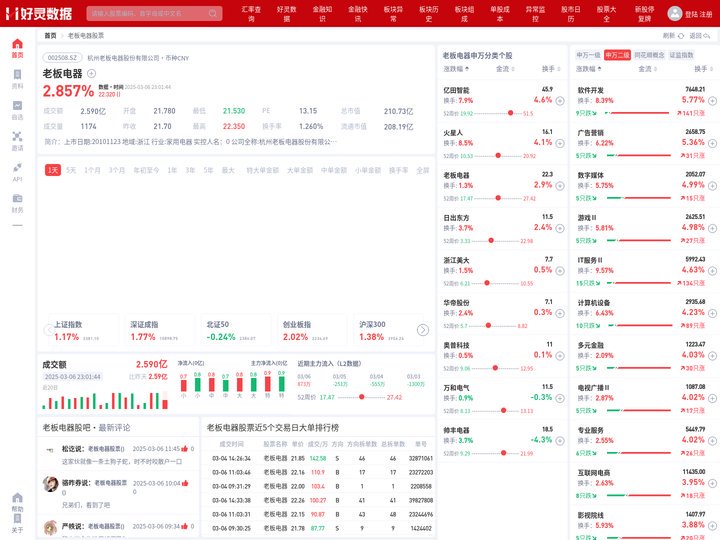Viewport: 720px width, 540px height.
Task: Sort 个股 list by 金流
Action: point(505,69)
